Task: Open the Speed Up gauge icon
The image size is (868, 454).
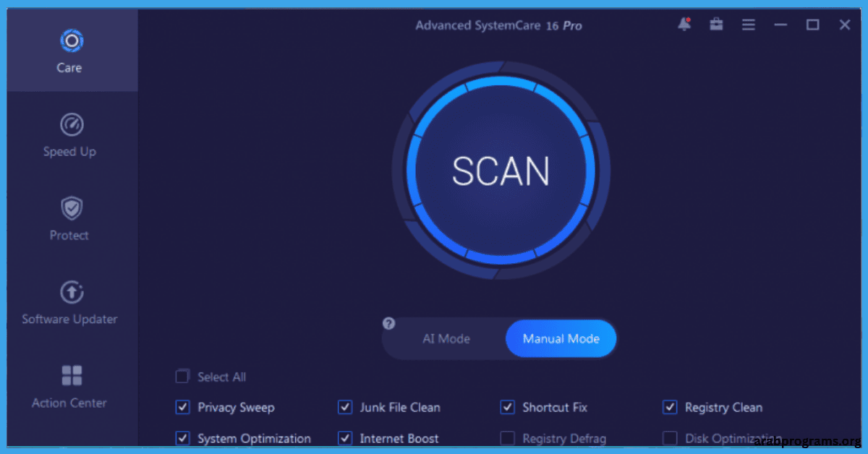Action: (71, 125)
